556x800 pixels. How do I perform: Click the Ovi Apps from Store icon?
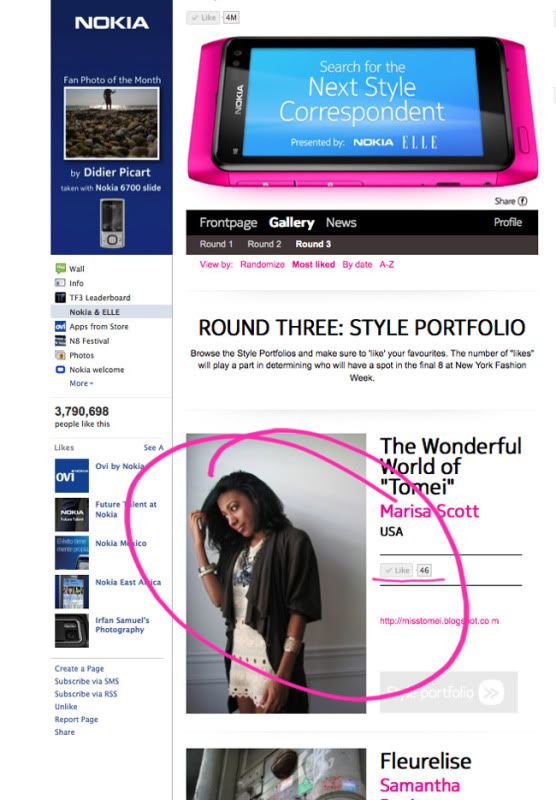point(60,326)
